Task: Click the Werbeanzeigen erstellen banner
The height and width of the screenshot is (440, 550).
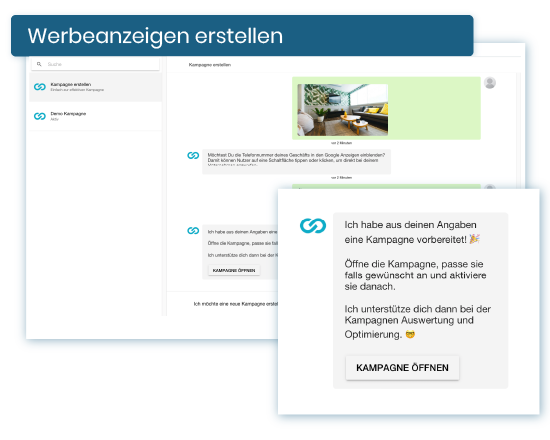Action: (242, 35)
